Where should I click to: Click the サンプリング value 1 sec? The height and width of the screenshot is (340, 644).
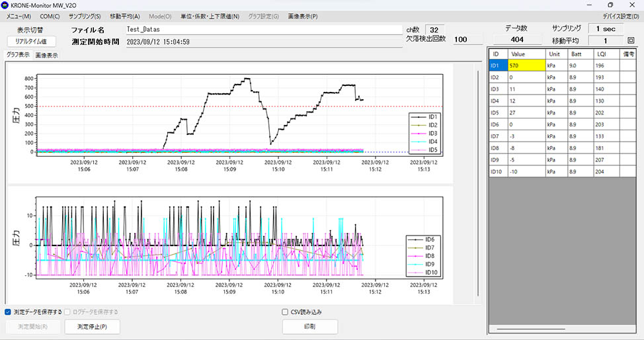tap(606, 29)
